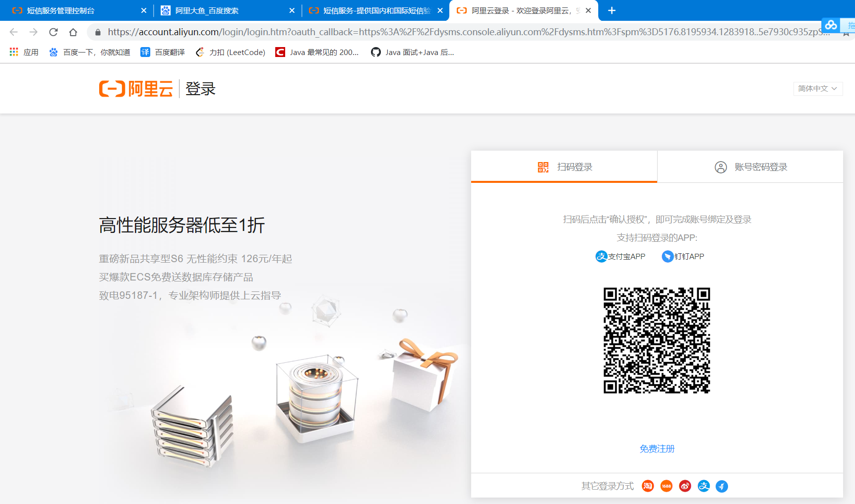The height and width of the screenshot is (504, 855).
Task: Log in with the Taobao icon
Action: [648, 486]
